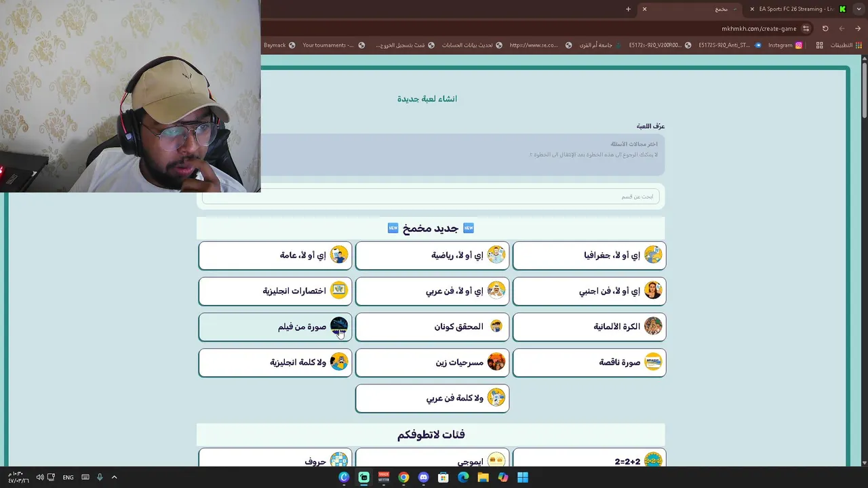Open Google Chrome from the taskbar
The image size is (868, 488).
coord(403,477)
